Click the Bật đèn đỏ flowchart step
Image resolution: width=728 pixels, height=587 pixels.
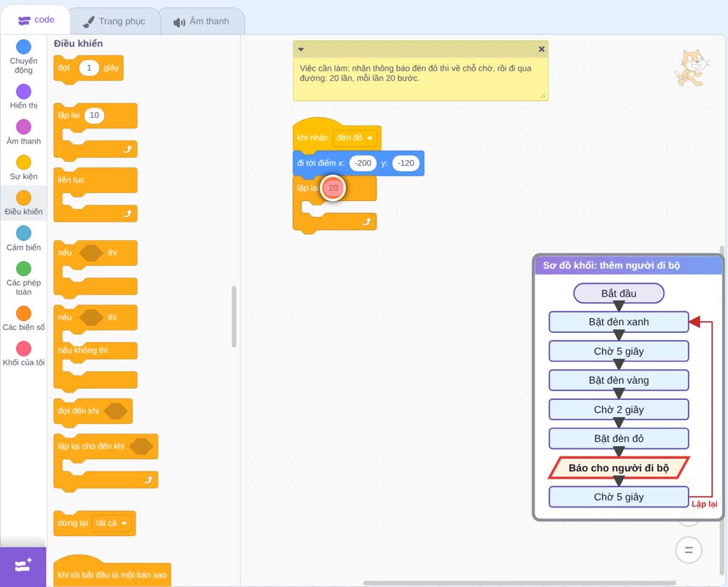click(x=618, y=438)
